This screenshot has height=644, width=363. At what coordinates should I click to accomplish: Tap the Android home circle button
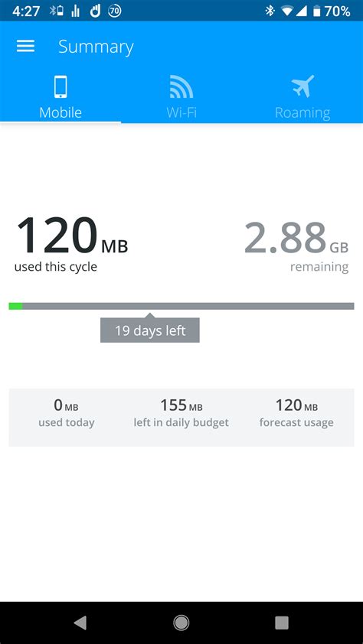click(x=181, y=623)
